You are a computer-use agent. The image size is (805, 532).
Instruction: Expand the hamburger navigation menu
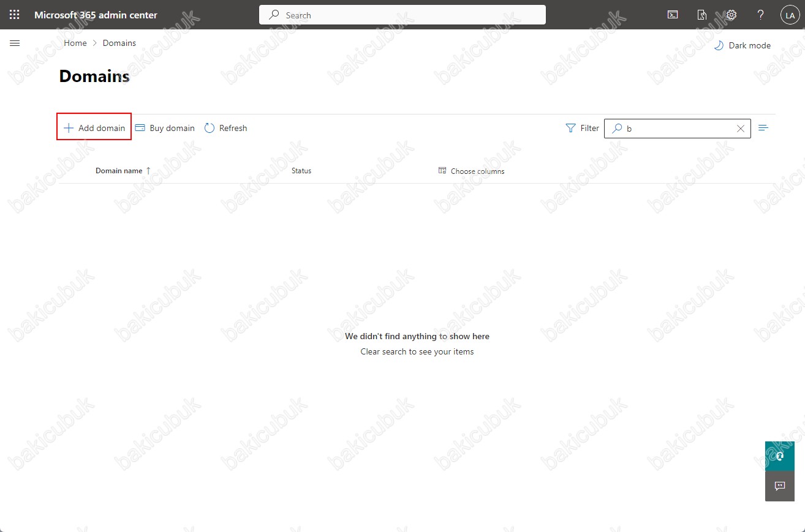(x=15, y=43)
